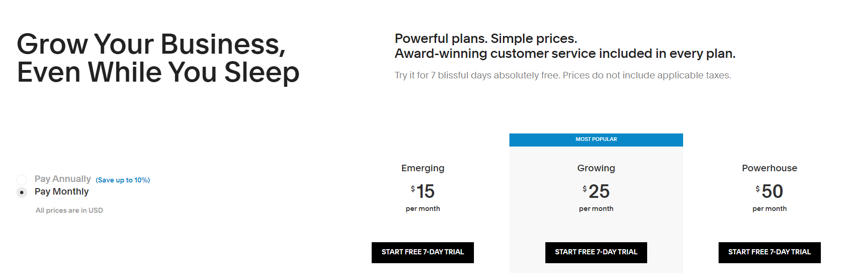
Task: Start the free trial for Growing plan
Action: pos(596,252)
